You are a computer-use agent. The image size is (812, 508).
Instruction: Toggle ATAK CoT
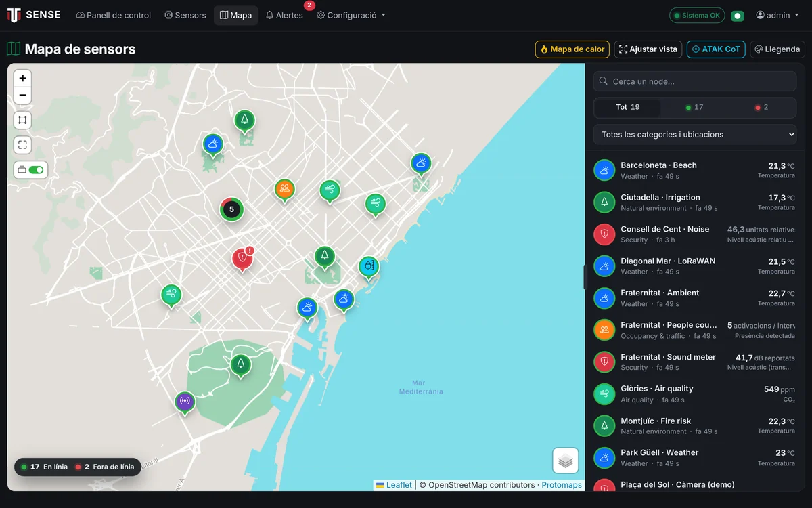716,49
